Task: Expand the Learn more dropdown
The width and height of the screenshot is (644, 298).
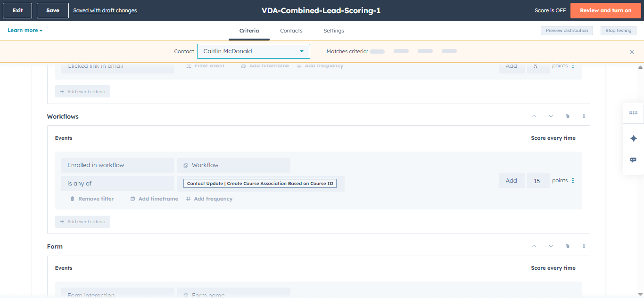Action: click(25, 30)
